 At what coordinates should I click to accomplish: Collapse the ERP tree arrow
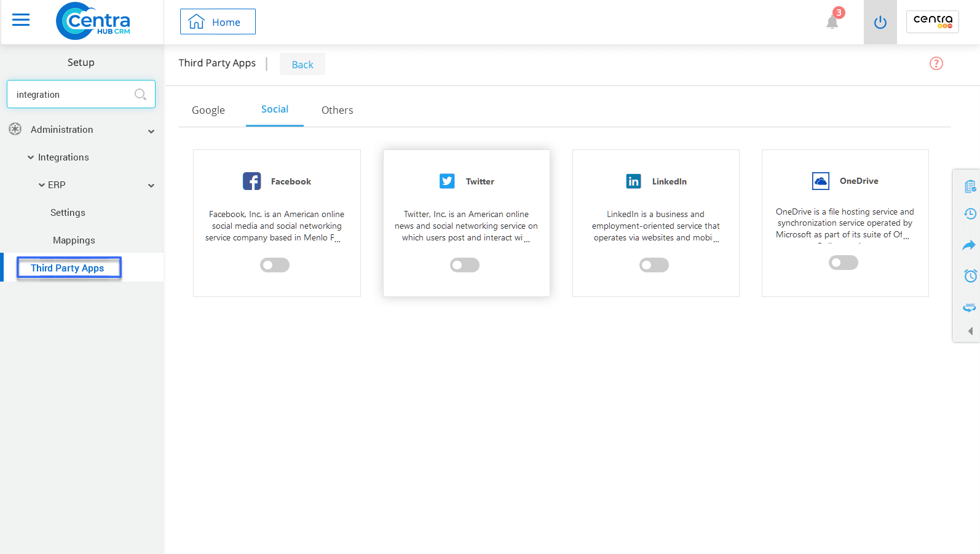(x=42, y=185)
